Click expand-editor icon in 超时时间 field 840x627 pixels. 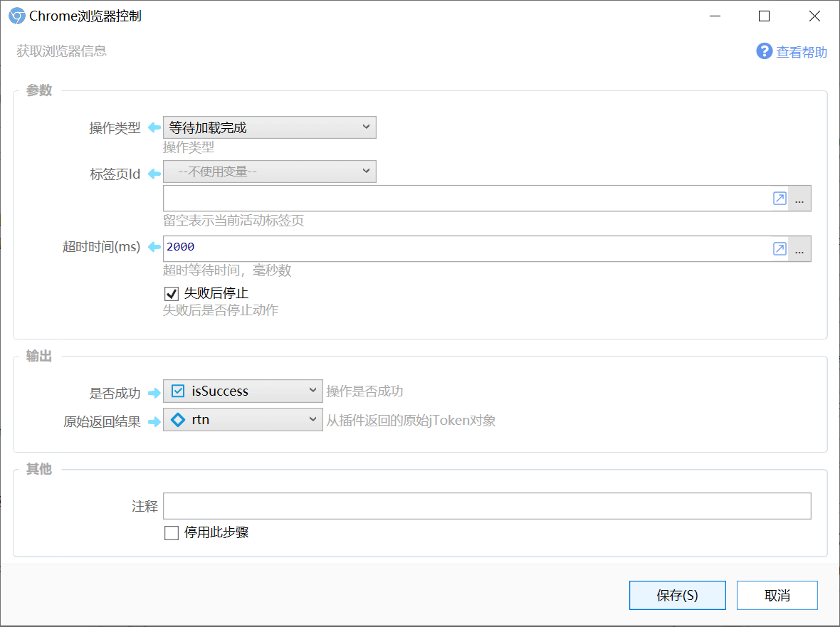click(x=779, y=248)
